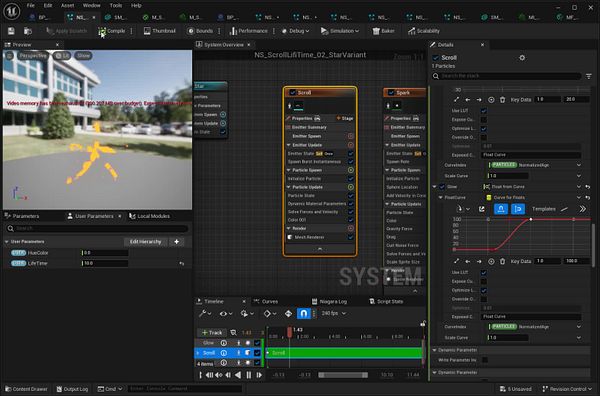The width and height of the screenshot is (600, 396).
Task: Pause the timeline playback
Action: [x=249, y=375]
